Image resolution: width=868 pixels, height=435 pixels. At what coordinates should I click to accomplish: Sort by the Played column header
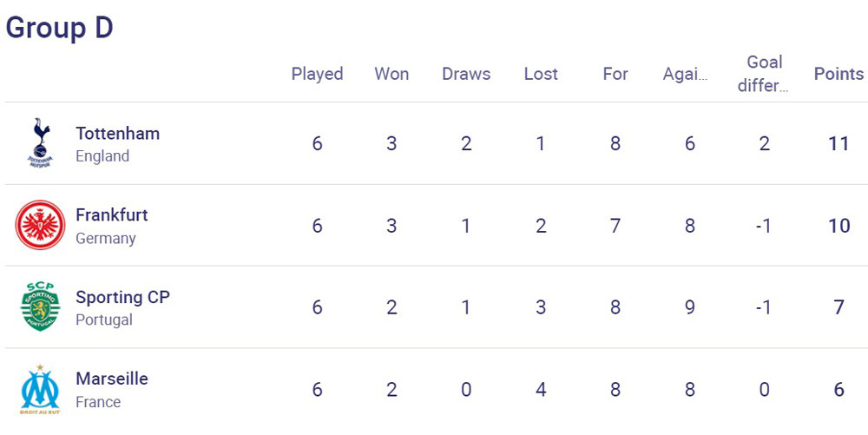[x=317, y=74]
